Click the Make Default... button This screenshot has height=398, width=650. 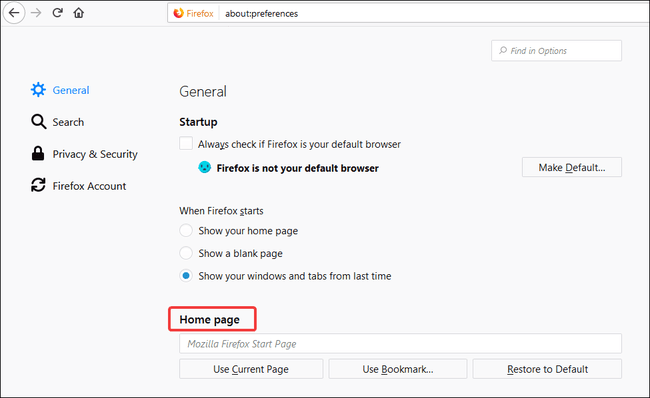572,167
